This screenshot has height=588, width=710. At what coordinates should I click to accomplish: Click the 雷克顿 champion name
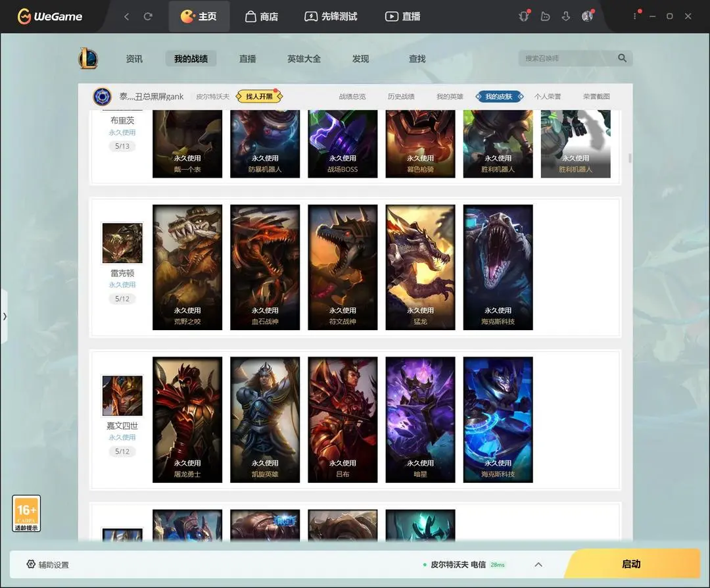pyautogui.click(x=122, y=273)
